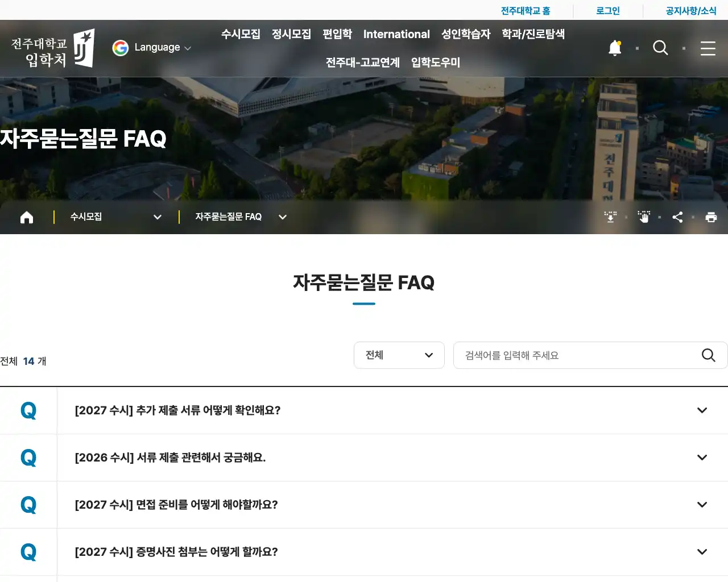Click the 자주묻는질문 FAQ page heading
Image resolution: width=728 pixels, height=582 pixels.
click(x=364, y=282)
